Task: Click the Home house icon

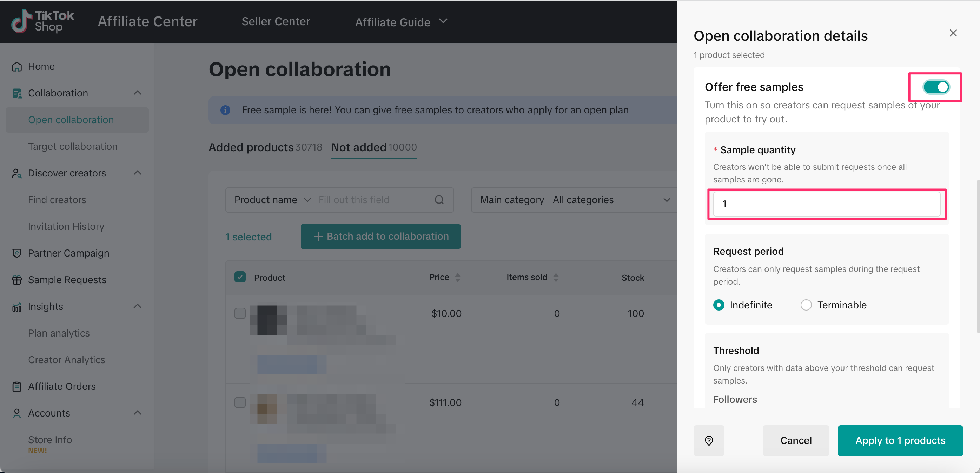Action: 17,67
